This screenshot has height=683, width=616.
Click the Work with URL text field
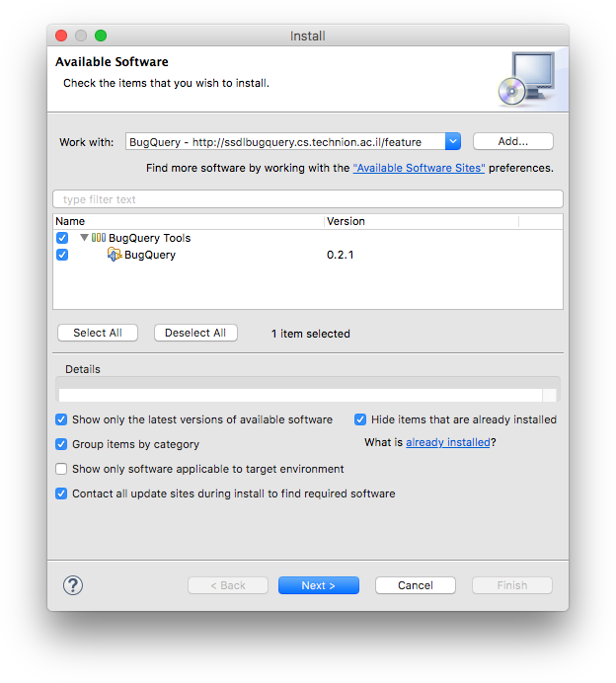[x=285, y=141]
